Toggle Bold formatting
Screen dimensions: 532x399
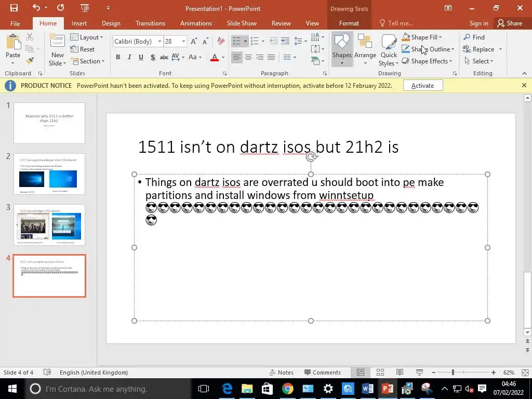pos(118,57)
